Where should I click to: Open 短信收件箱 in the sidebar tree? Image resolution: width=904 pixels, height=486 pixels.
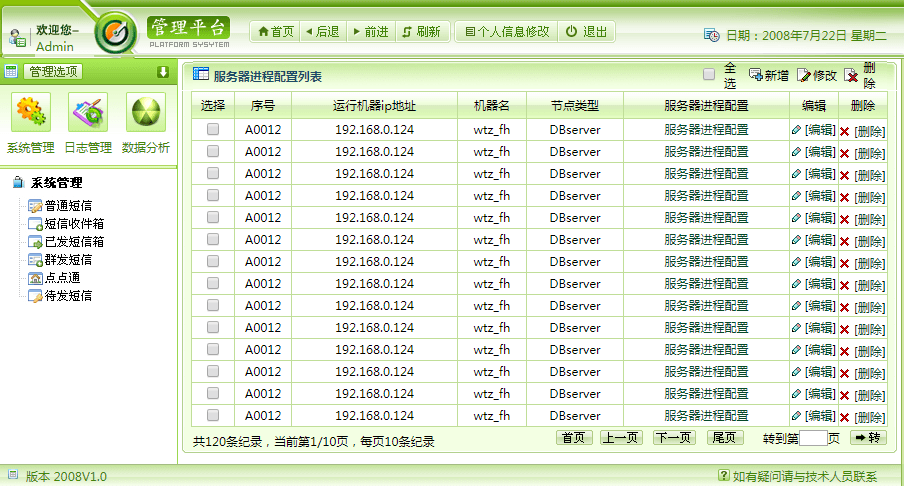(x=74, y=224)
